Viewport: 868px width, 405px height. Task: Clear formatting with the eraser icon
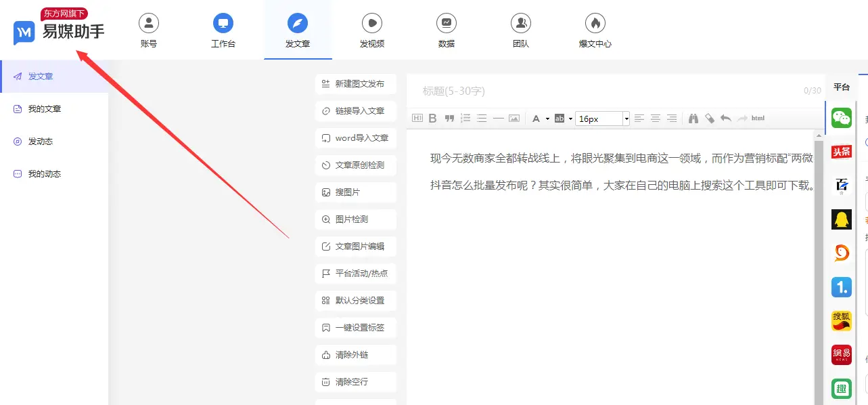[710, 119]
